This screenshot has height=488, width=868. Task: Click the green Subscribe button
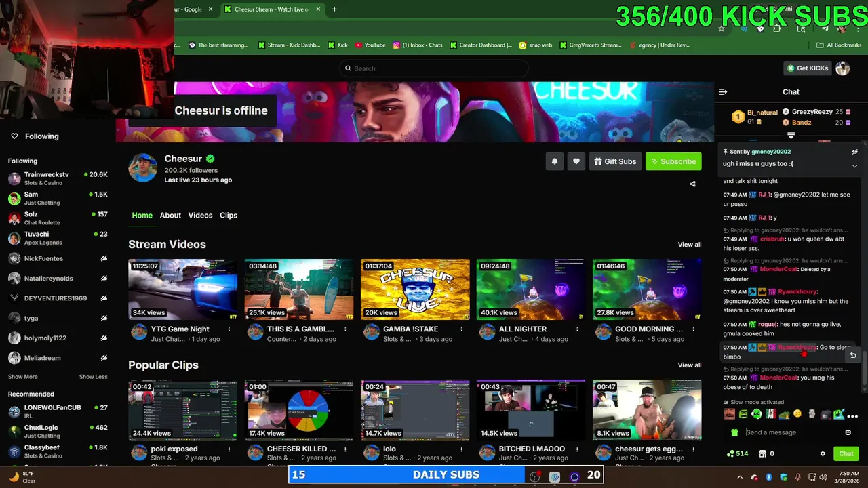[673, 161]
